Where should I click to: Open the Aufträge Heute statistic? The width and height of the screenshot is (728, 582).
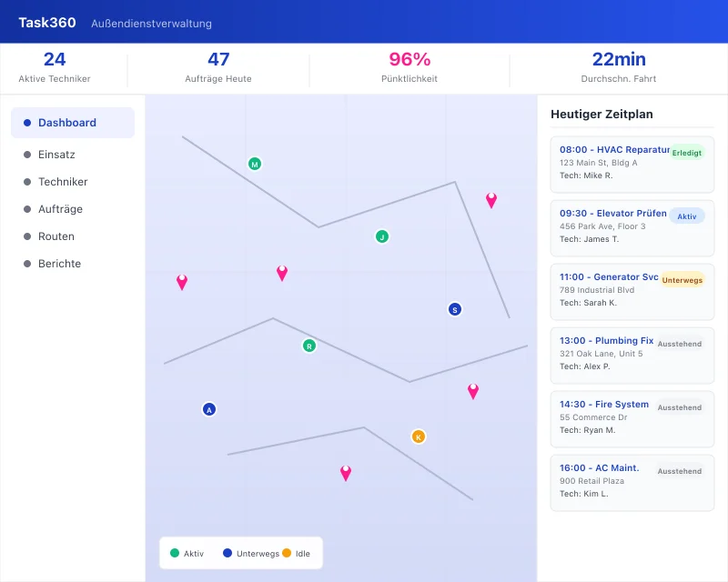point(217,67)
